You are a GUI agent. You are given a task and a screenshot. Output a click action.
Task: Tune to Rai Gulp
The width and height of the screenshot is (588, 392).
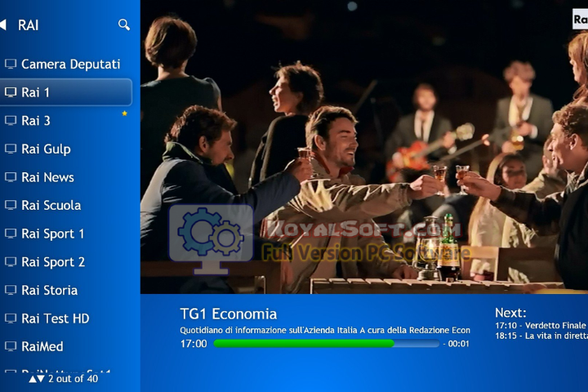(66, 149)
